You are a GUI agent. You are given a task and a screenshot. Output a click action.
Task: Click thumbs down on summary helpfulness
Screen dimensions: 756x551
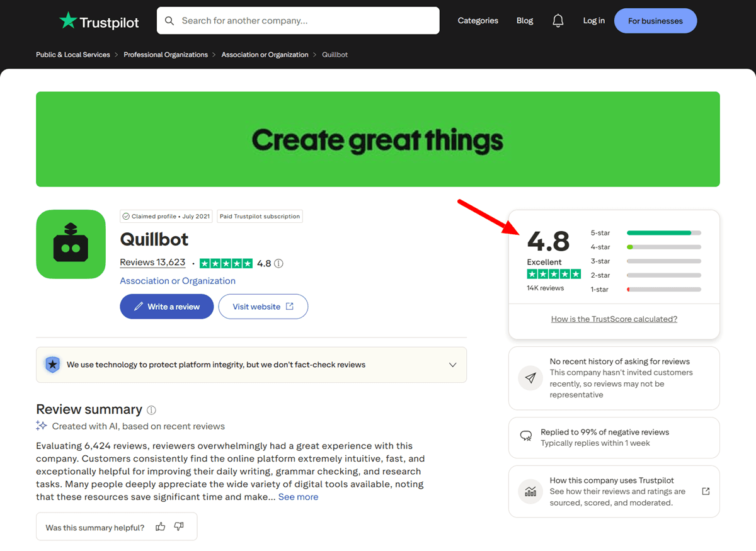179,526
